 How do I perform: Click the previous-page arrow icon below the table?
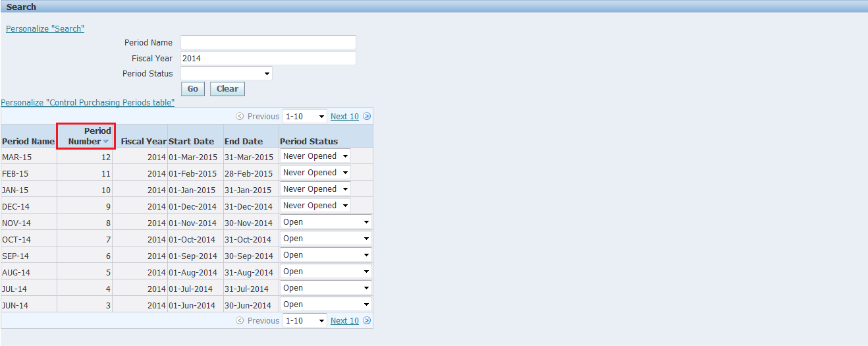point(240,321)
